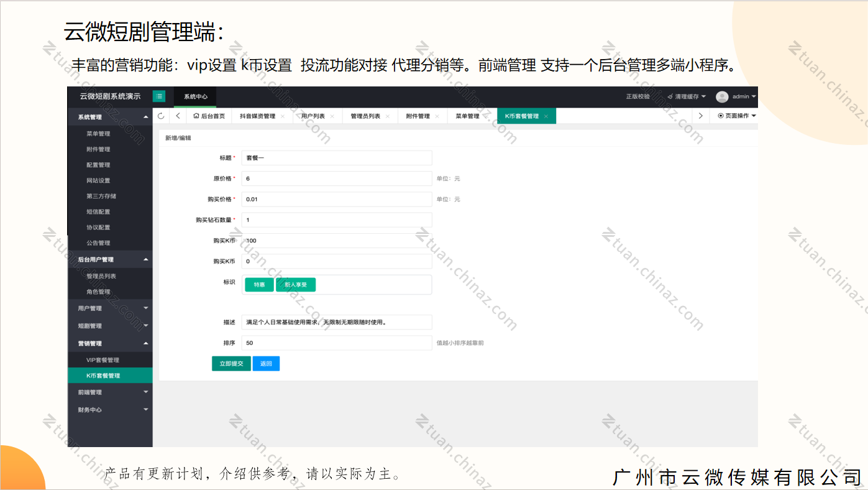This screenshot has width=868, height=490.
Task: Close the 管理员列表 tab
Action: [x=387, y=116]
